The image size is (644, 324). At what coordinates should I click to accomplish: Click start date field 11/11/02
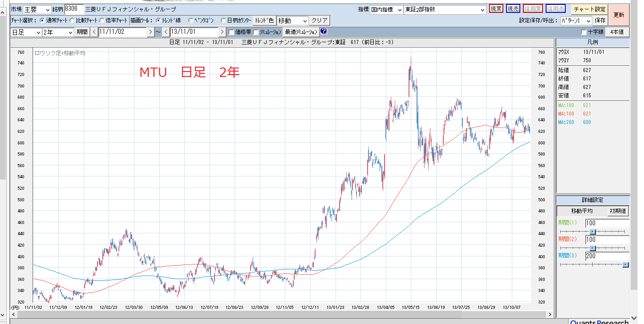[123, 32]
